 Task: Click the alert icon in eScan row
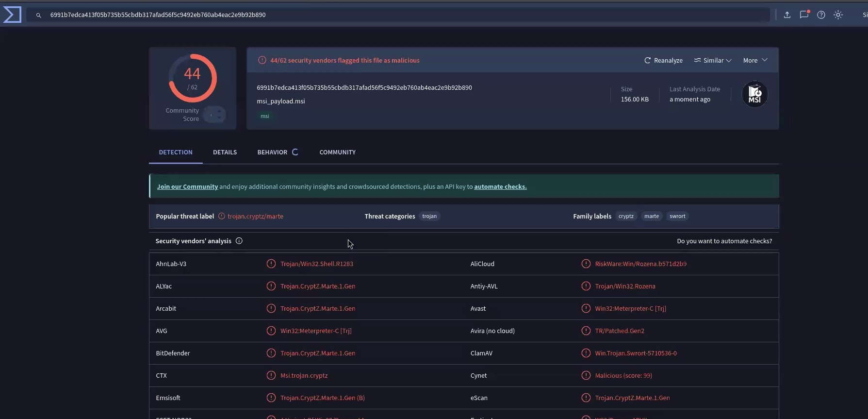tap(586, 398)
